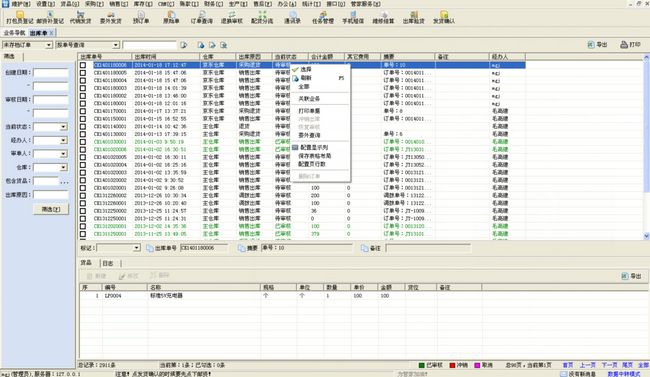Click the 没有新消息 mail status icon

pos(563,374)
